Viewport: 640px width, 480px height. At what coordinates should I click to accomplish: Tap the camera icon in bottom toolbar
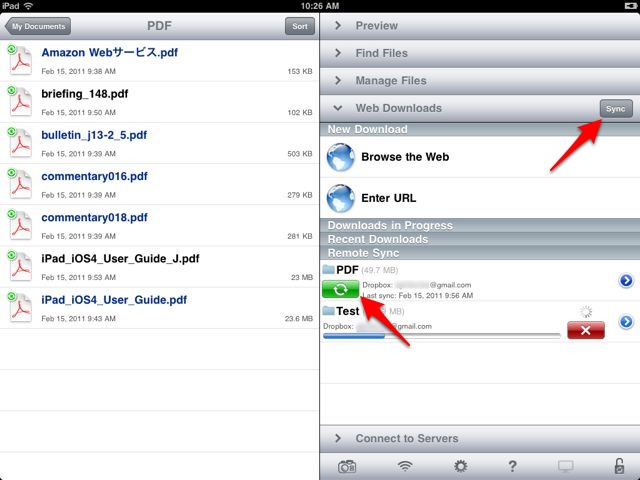pos(347,466)
